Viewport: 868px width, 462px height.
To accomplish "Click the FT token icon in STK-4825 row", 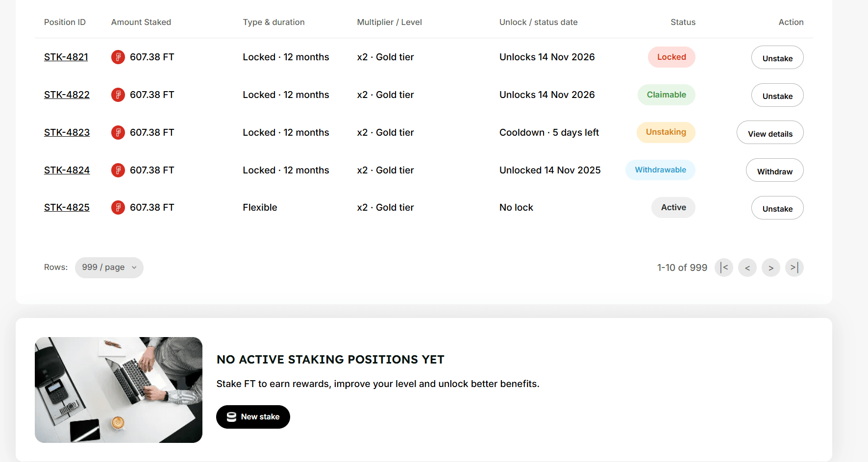I will pos(118,207).
